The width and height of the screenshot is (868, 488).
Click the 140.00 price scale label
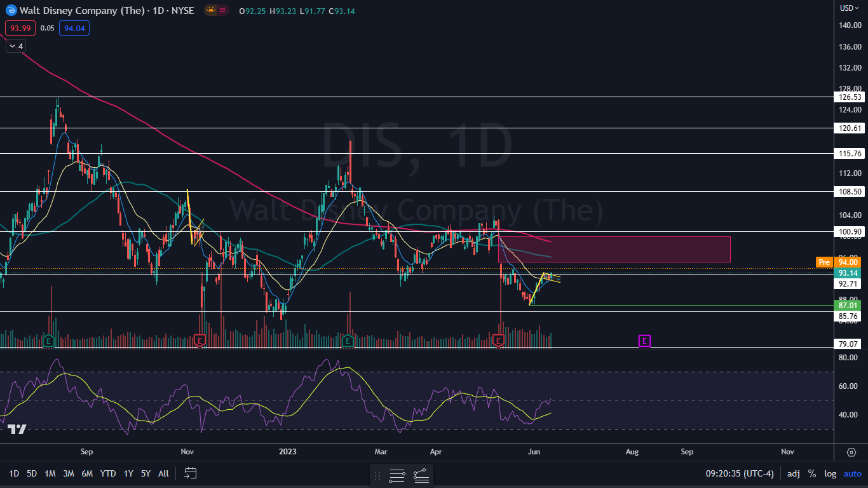point(849,25)
